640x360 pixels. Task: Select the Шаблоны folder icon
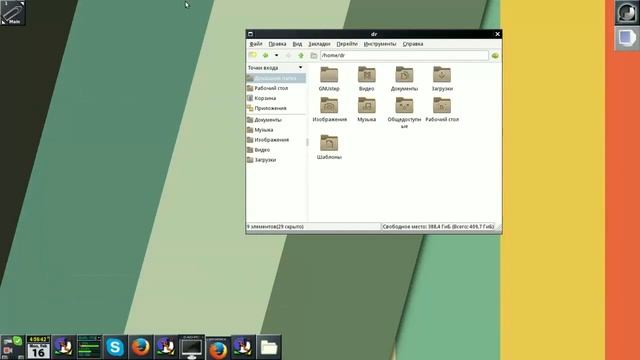[329, 143]
